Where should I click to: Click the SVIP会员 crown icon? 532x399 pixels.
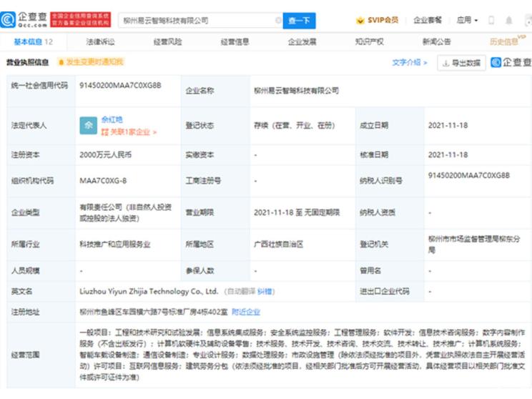(x=361, y=21)
